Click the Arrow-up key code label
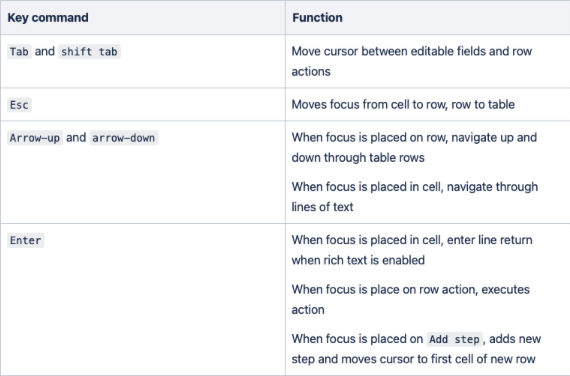 click(35, 138)
